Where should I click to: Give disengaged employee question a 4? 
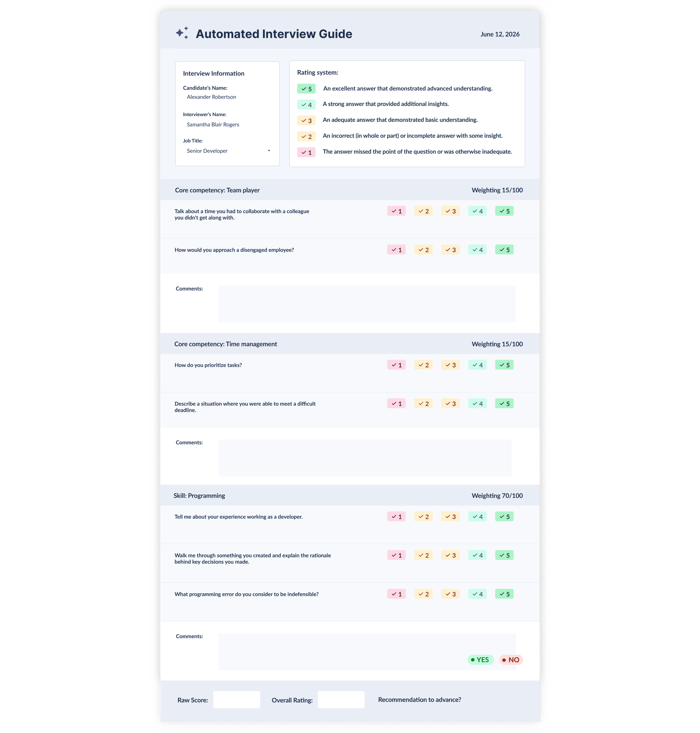pyautogui.click(x=477, y=250)
